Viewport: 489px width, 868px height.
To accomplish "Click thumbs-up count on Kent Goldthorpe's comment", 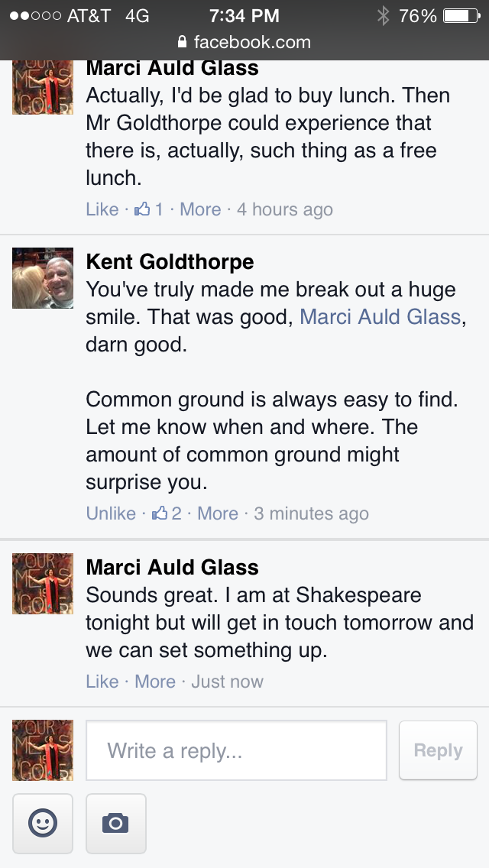I will coord(167,513).
